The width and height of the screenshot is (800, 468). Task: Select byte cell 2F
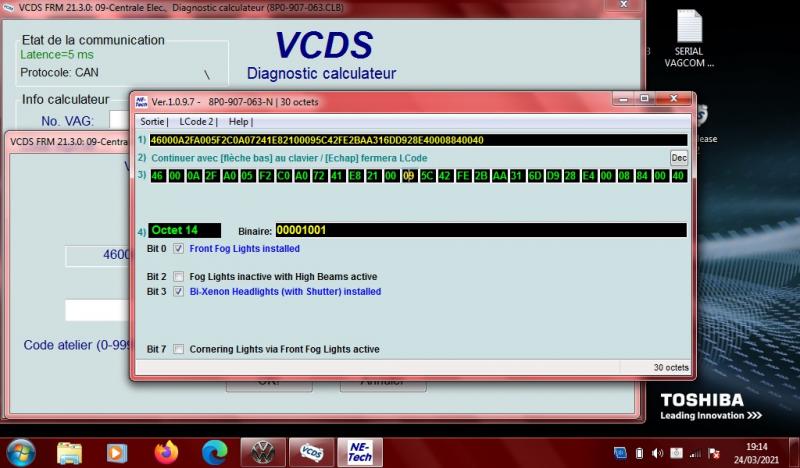(x=211, y=176)
